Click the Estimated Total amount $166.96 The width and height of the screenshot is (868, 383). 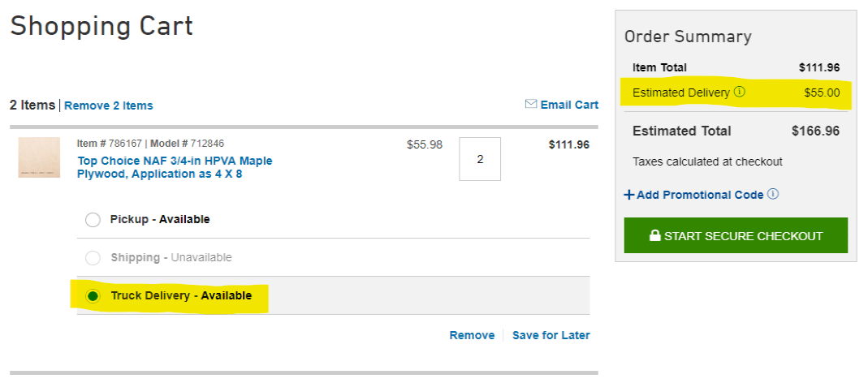coord(815,131)
